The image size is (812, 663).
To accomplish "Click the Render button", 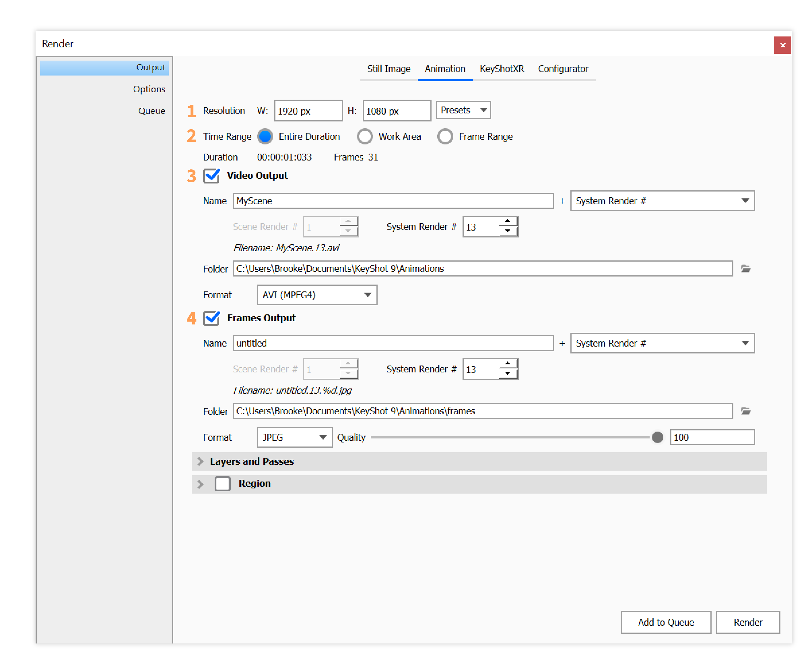I will [x=748, y=623].
